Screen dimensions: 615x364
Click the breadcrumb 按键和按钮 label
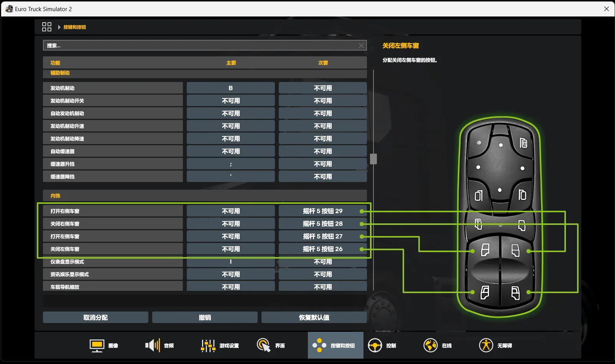click(75, 27)
